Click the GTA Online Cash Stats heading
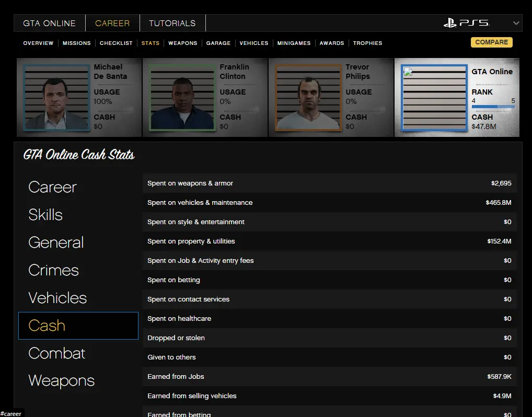532x417 pixels. coord(79,155)
